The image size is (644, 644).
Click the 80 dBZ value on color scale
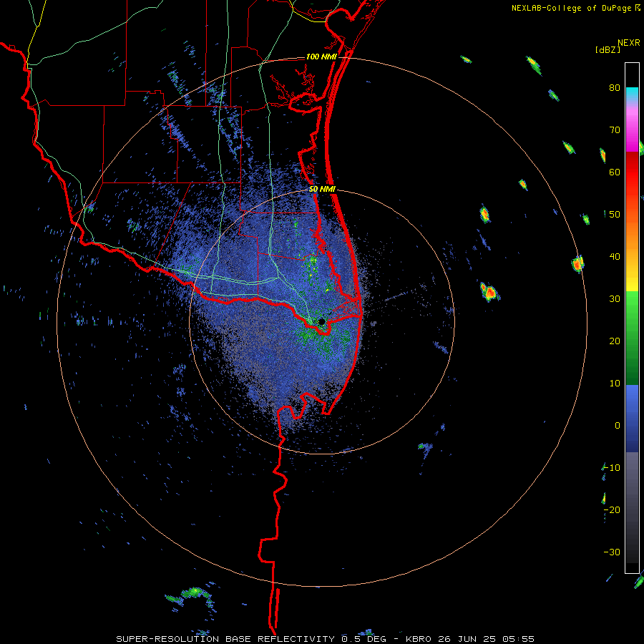pyautogui.click(x=615, y=88)
